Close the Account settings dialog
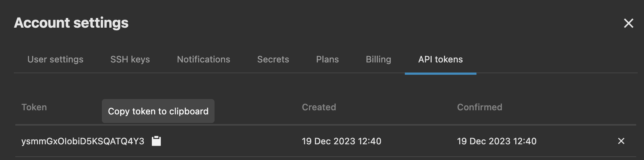This screenshot has width=644, height=160. (628, 23)
